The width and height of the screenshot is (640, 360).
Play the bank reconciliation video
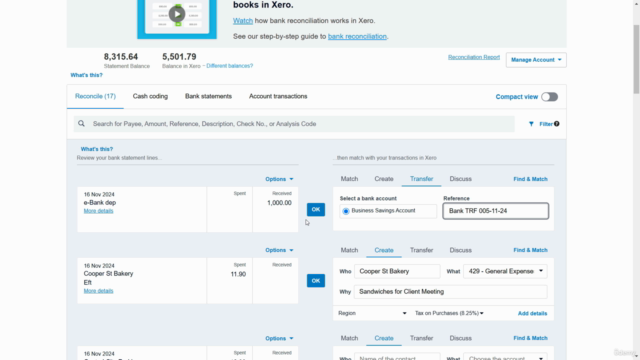(x=177, y=14)
